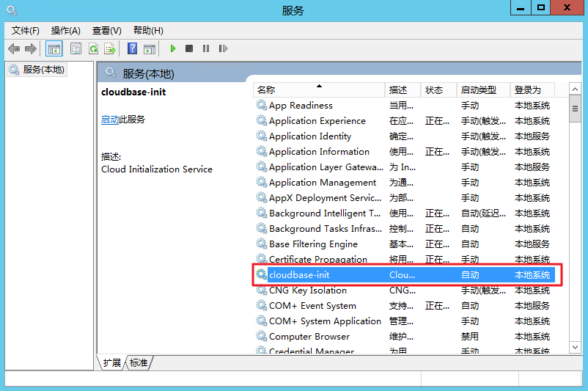Screen dimensions: 588x391
Task: Open the 操作(A) menu
Action: point(66,30)
